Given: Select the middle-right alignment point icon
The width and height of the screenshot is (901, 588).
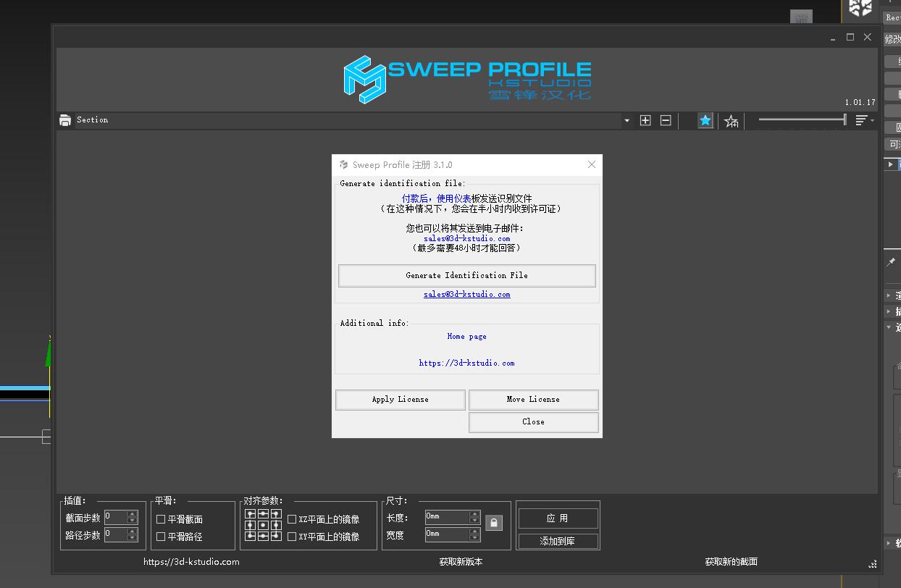Looking at the screenshot, I should coord(275,525).
